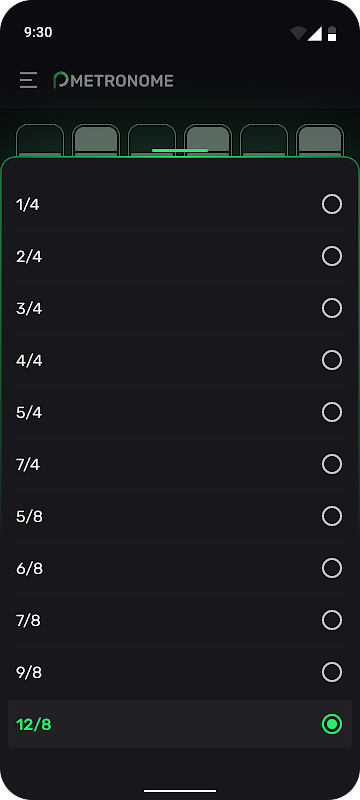Choose the 4/4 time signature row
The image size is (360, 800).
point(180,360)
